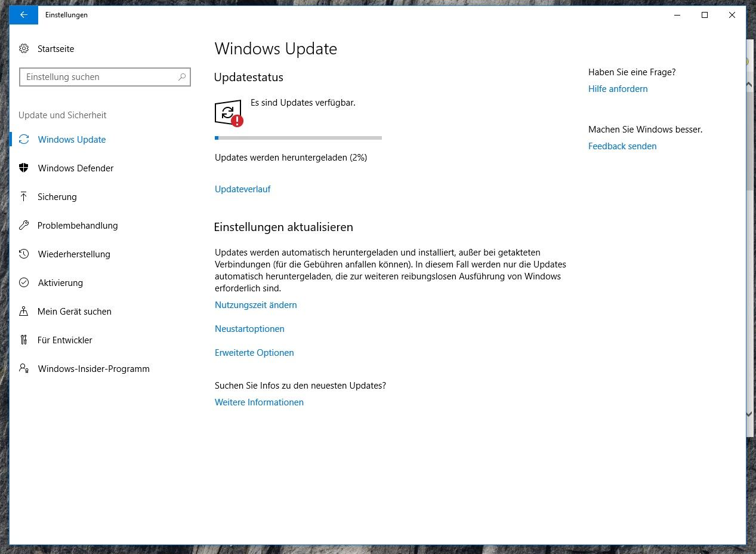756x554 pixels.
Task: Open Neustartoptionen
Action: tap(249, 329)
